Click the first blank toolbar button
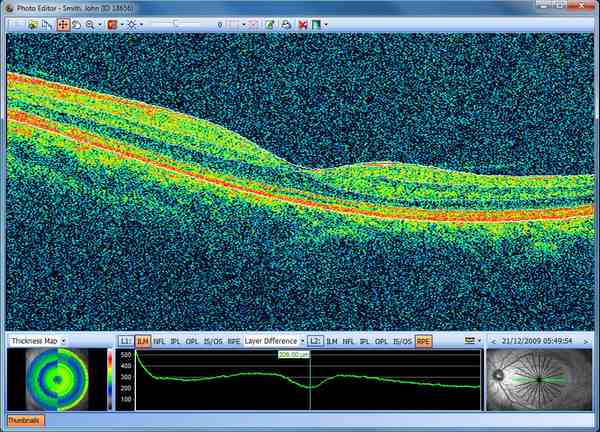600x432 pixels. pos(17,25)
